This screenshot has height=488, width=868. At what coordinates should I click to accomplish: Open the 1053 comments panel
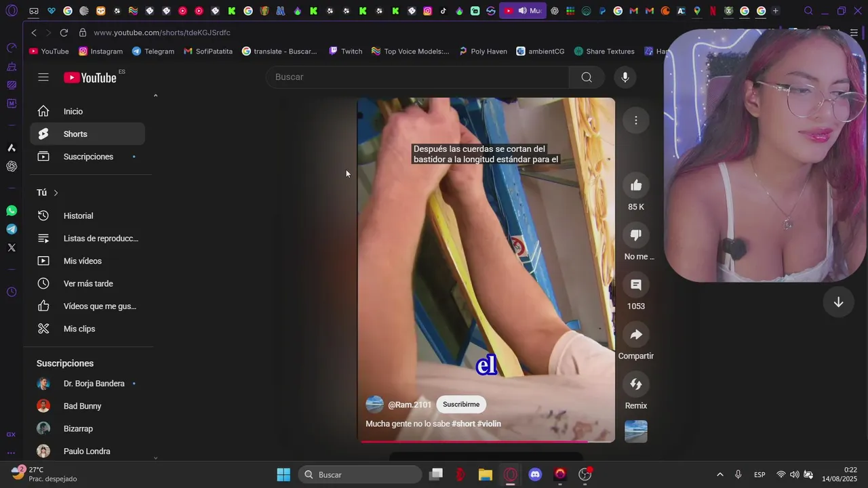(x=636, y=285)
